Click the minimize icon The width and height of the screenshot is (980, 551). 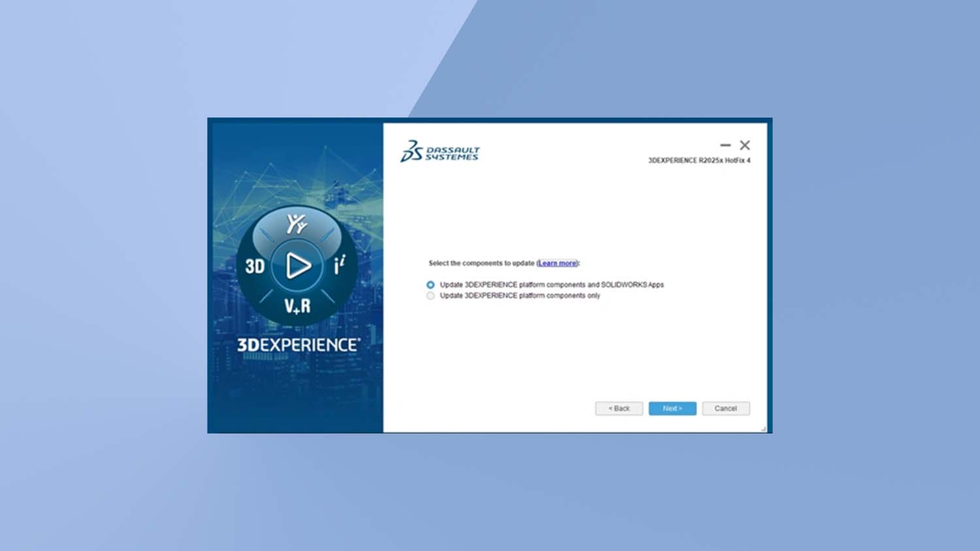click(x=725, y=145)
